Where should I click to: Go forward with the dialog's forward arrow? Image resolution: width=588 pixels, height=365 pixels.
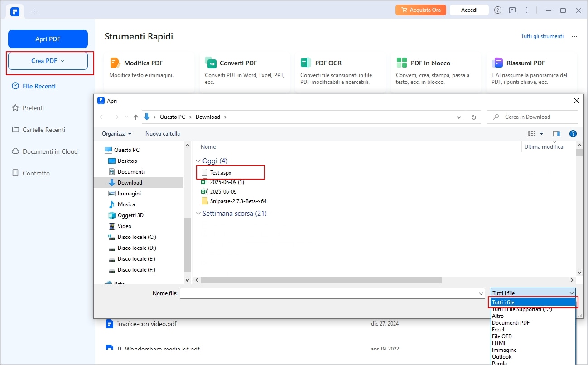[116, 117]
